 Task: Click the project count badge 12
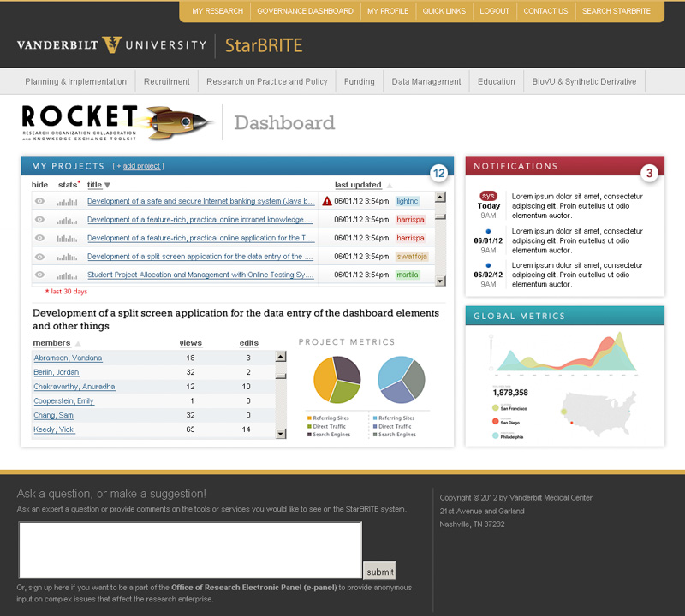pyautogui.click(x=438, y=174)
